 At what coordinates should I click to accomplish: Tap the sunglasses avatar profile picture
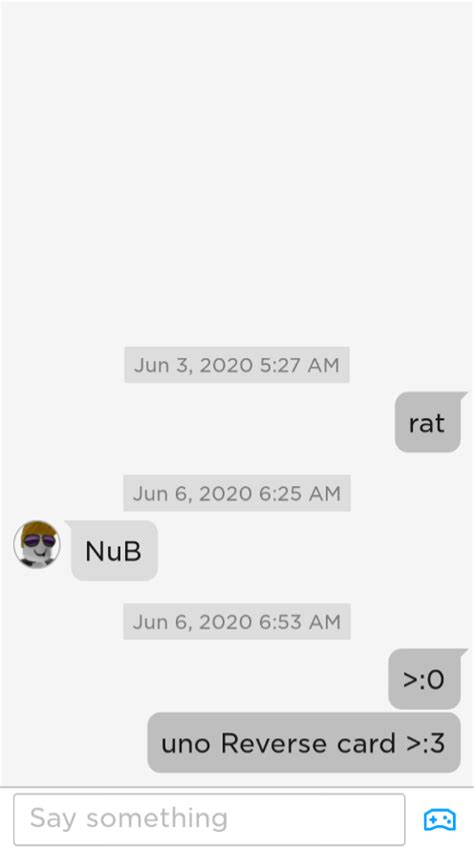coord(37,544)
